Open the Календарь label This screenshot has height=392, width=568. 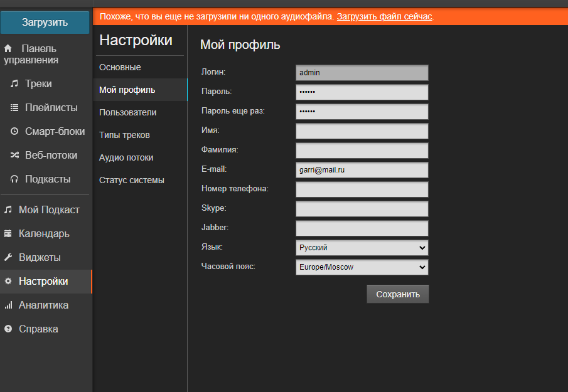coord(44,233)
